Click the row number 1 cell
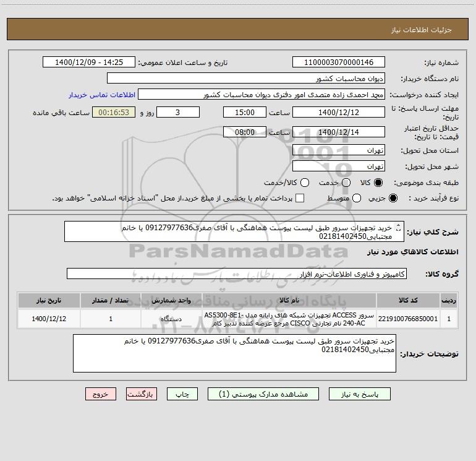476x461 pixels. click(x=449, y=319)
